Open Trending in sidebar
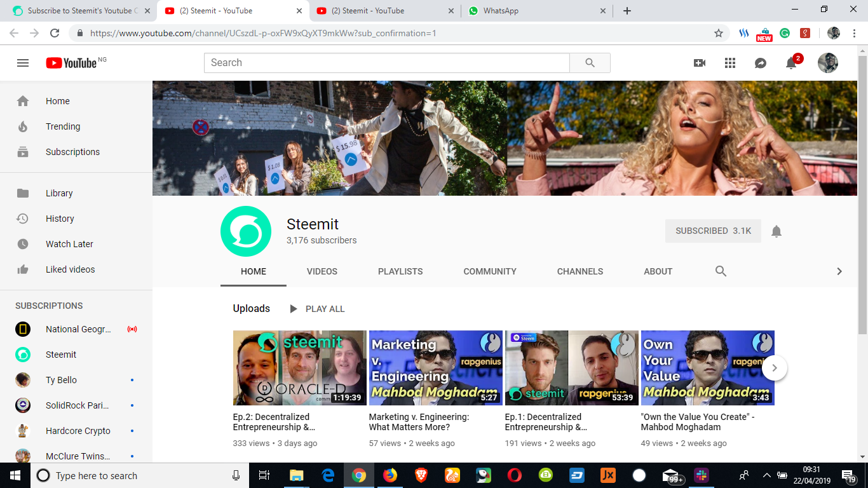The width and height of the screenshot is (868, 488). 76,126
